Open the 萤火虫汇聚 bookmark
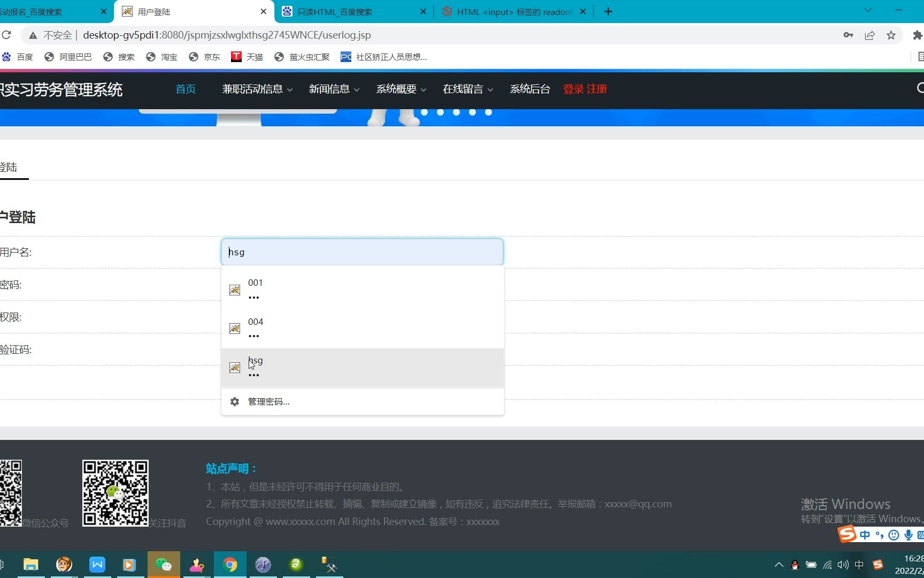 pyautogui.click(x=302, y=57)
